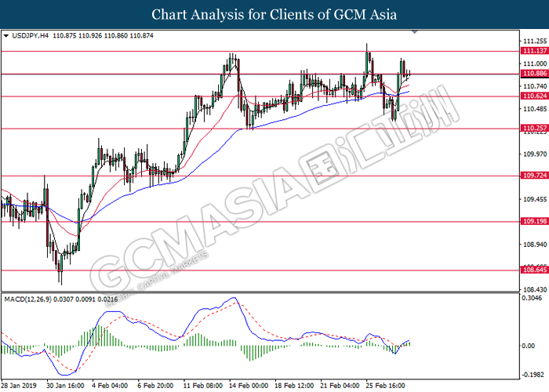The height and width of the screenshot is (392, 549).
Task: Click the -0.1982 MACD scale value
Action: pyautogui.click(x=533, y=375)
